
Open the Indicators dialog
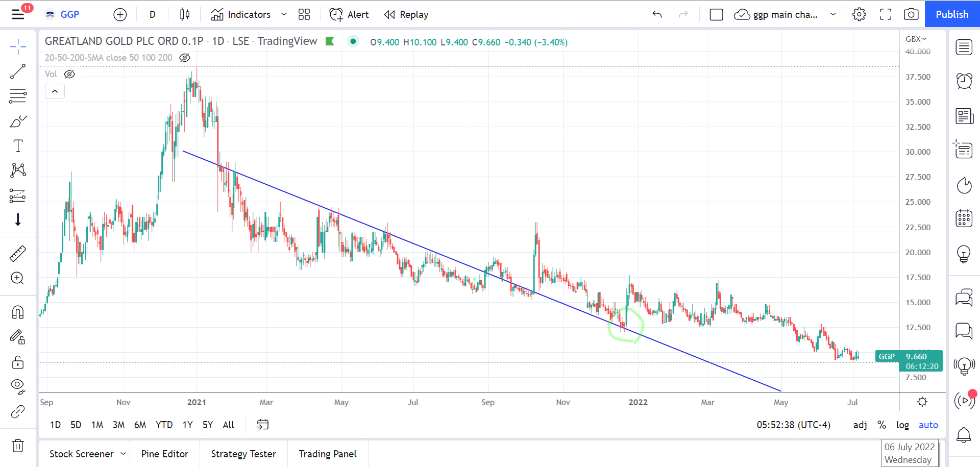[x=241, y=15]
